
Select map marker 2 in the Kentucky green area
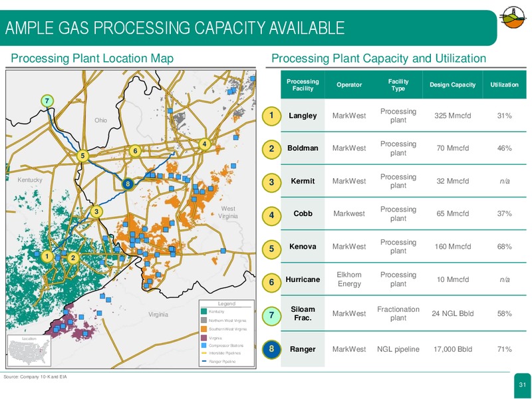pyautogui.click(x=73, y=258)
